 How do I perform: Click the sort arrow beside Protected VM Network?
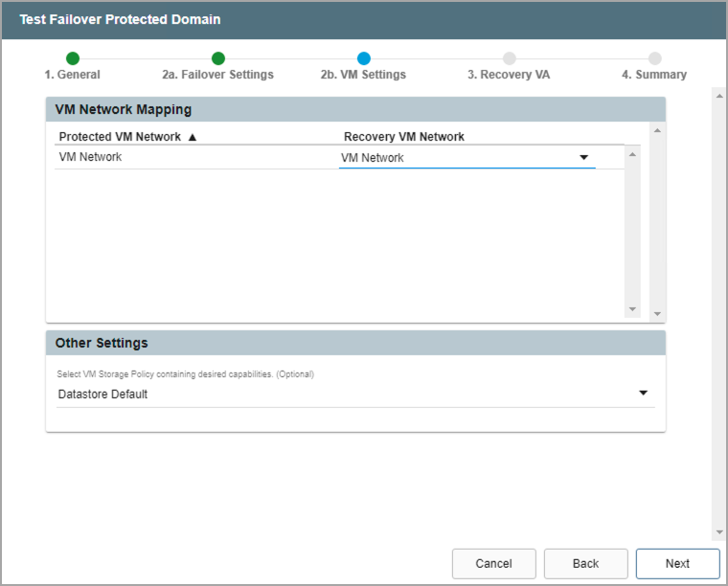coord(193,137)
